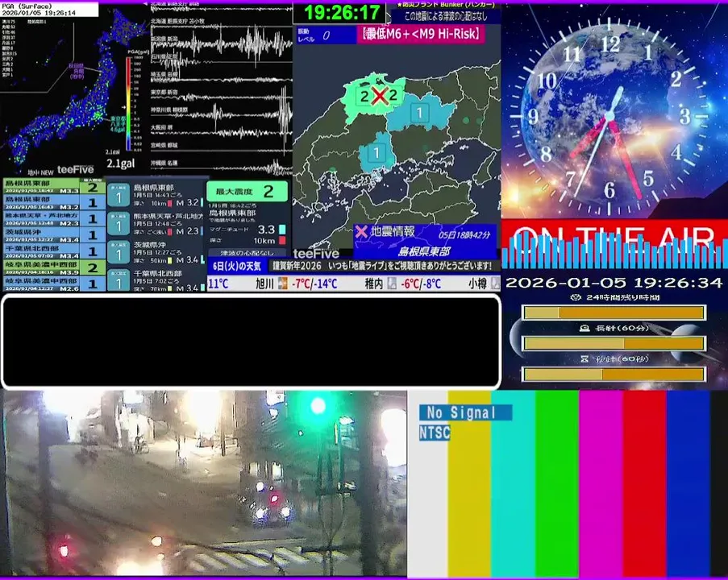Click the 最低M6+<M9 Hi-Risk pink banner

tap(421, 34)
